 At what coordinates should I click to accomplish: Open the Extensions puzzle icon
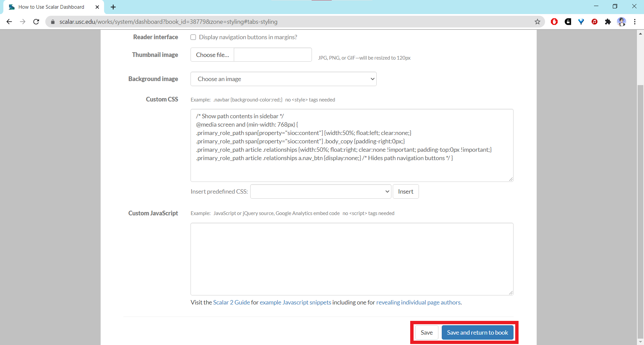[x=608, y=22]
